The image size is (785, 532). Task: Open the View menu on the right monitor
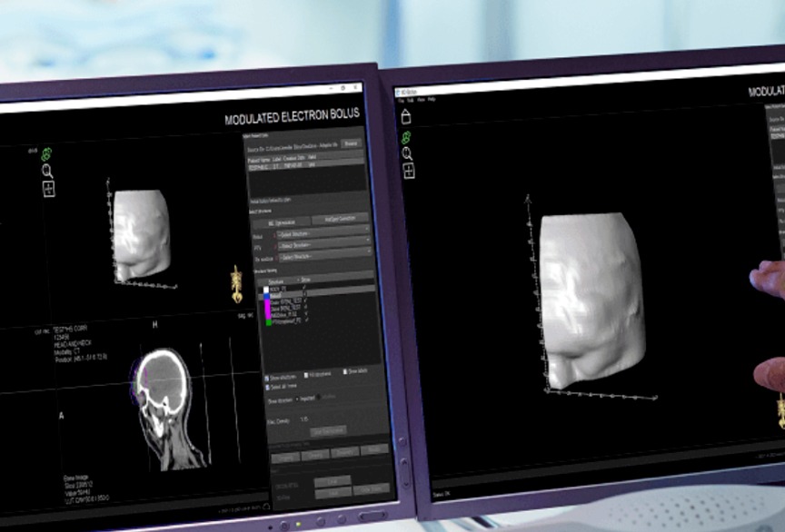point(422,100)
